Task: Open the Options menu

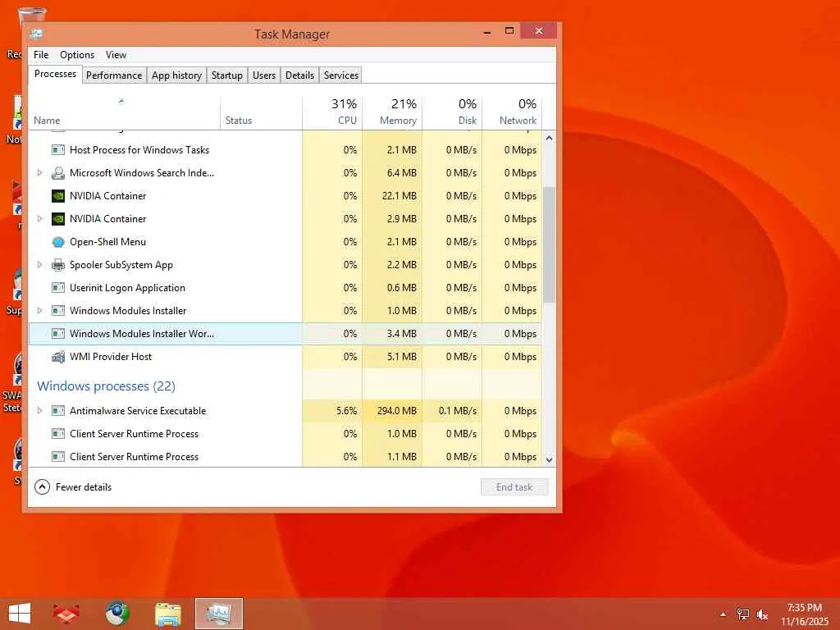Action: coord(77,55)
